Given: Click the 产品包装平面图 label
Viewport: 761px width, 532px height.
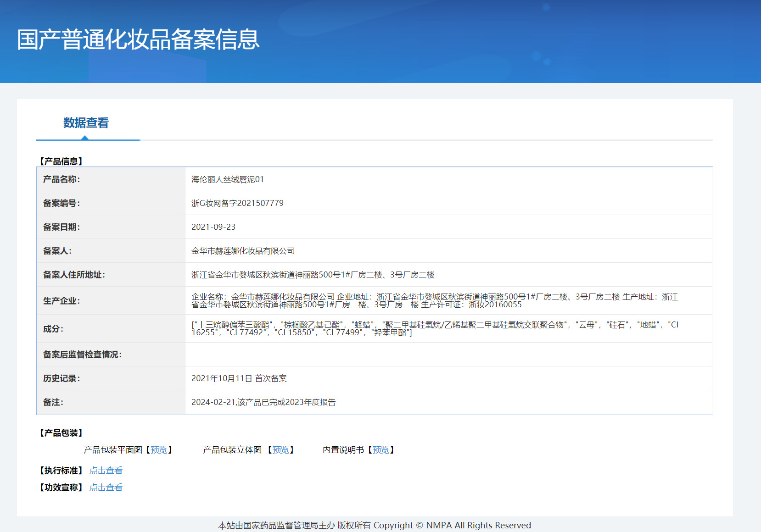Looking at the screenshot, I should 113,450.
